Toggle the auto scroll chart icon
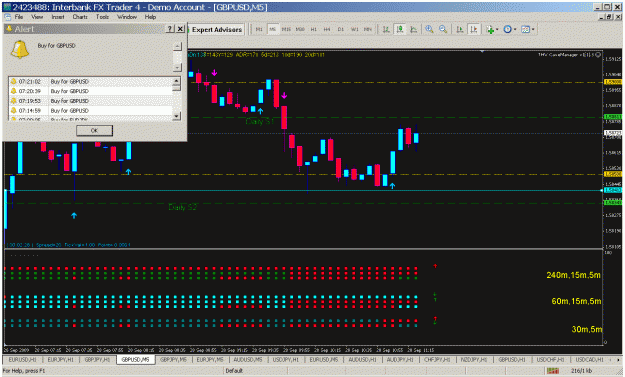Viewport: 625px width, 377px height. 460,29
